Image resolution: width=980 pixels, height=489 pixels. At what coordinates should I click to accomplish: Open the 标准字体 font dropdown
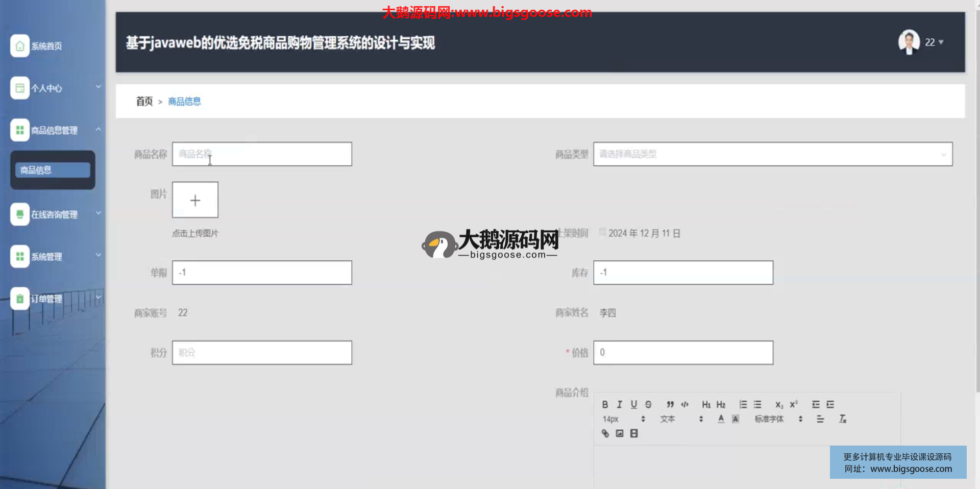(x=778, y=419)
